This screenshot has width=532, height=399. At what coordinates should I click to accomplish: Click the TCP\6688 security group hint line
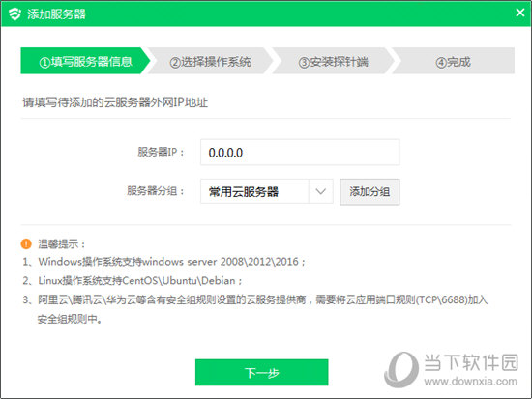pyautogui.click(x=255, y=309)
